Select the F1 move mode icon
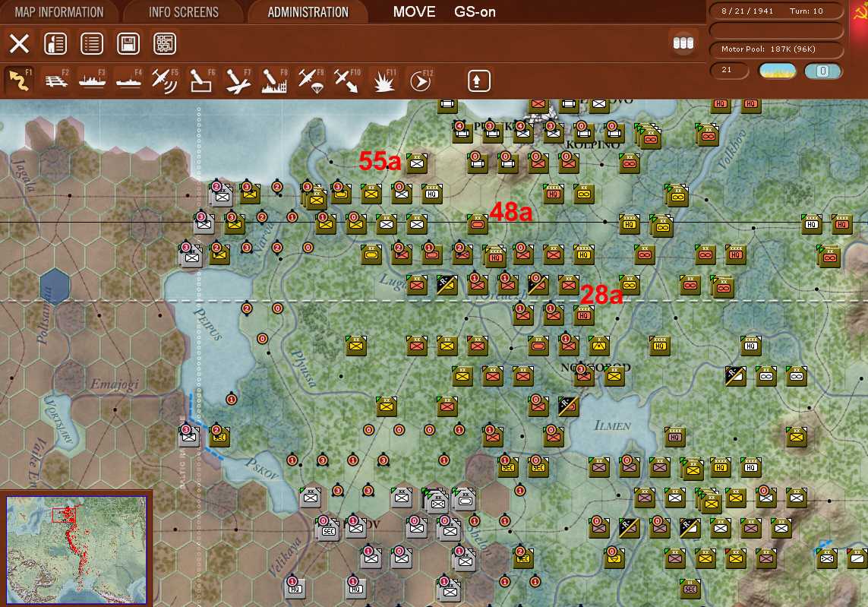This screenshot has width=868, height=607. [19, 81]
